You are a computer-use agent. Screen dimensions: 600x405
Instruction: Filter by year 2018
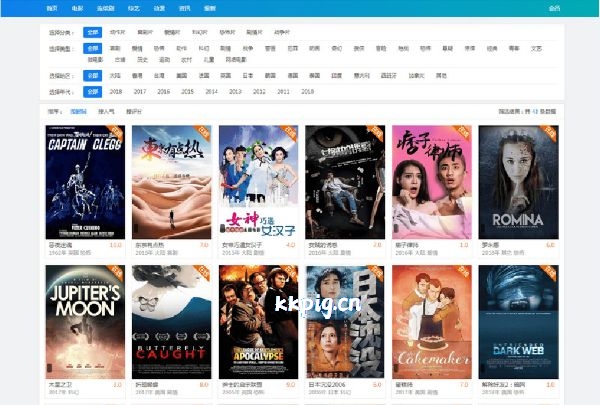(116, 91)
